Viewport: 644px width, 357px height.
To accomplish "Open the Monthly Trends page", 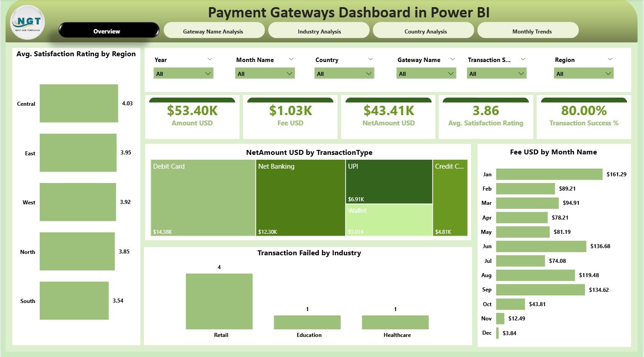I will pos(531,31).
